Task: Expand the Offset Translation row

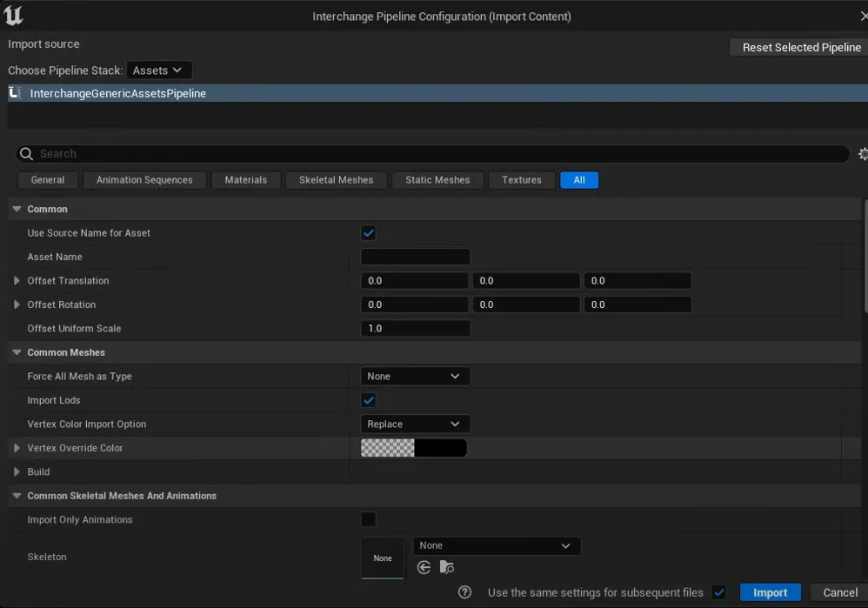Action: (x=17, y=281)
